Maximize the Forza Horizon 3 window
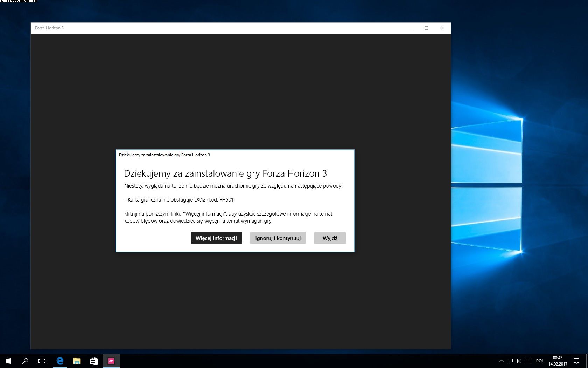 427,28
